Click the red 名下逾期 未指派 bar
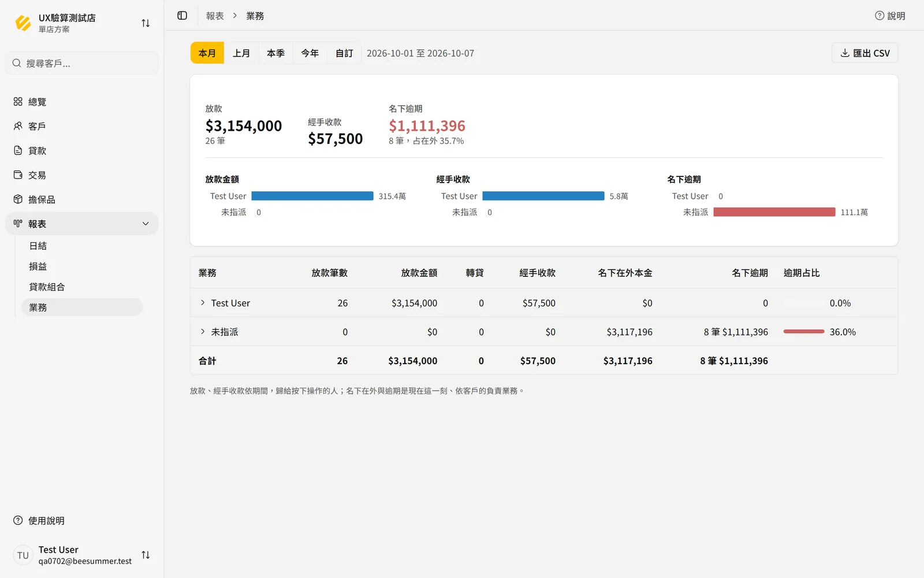This screenshot has width=924, height=578. tap(774, 212)
